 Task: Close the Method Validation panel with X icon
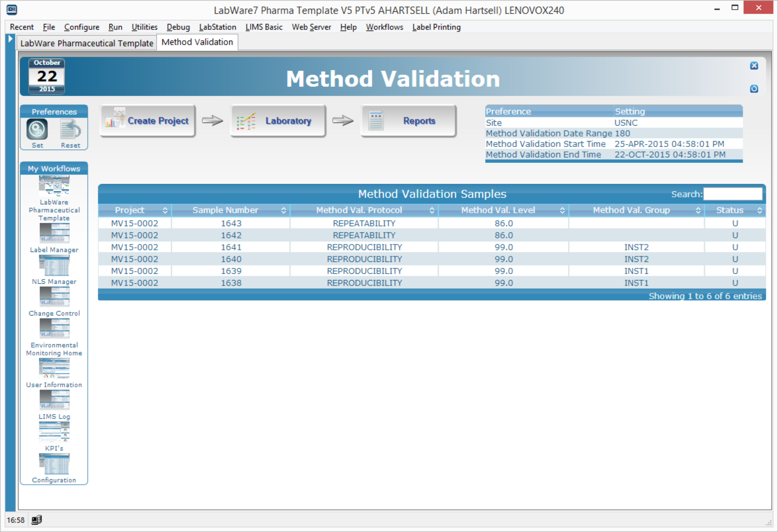pos(754,66)
